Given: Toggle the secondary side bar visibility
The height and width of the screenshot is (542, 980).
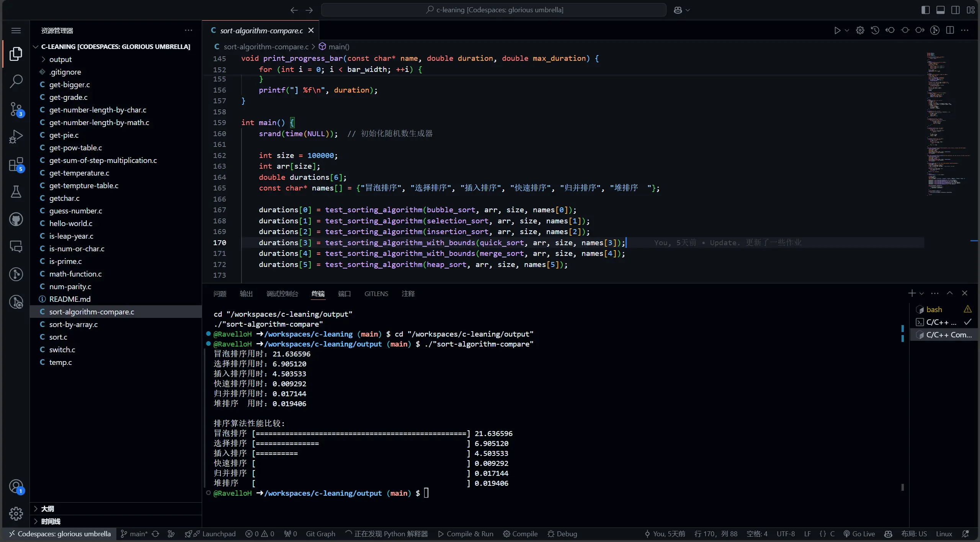Looking at the screenshot, I should [x=955, y=10].
